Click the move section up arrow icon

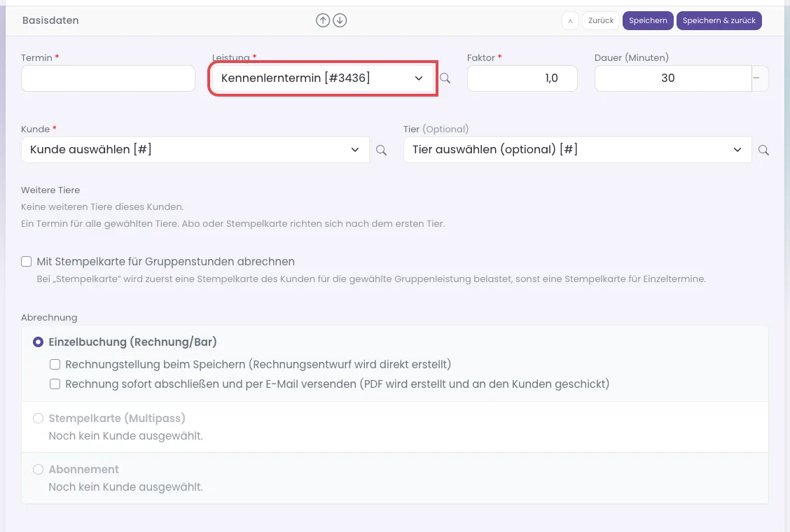(x=323, y=21)
